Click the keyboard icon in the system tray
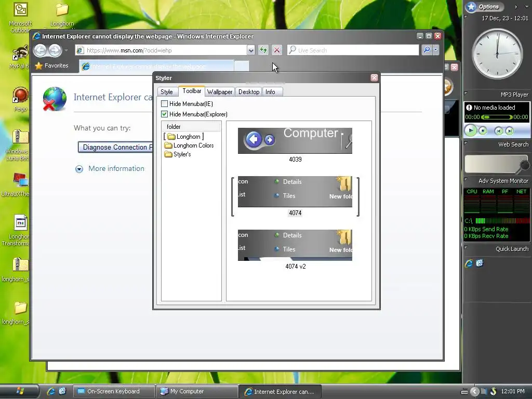The width and height of the screenshot is (532, 399). tap(464, 392)
